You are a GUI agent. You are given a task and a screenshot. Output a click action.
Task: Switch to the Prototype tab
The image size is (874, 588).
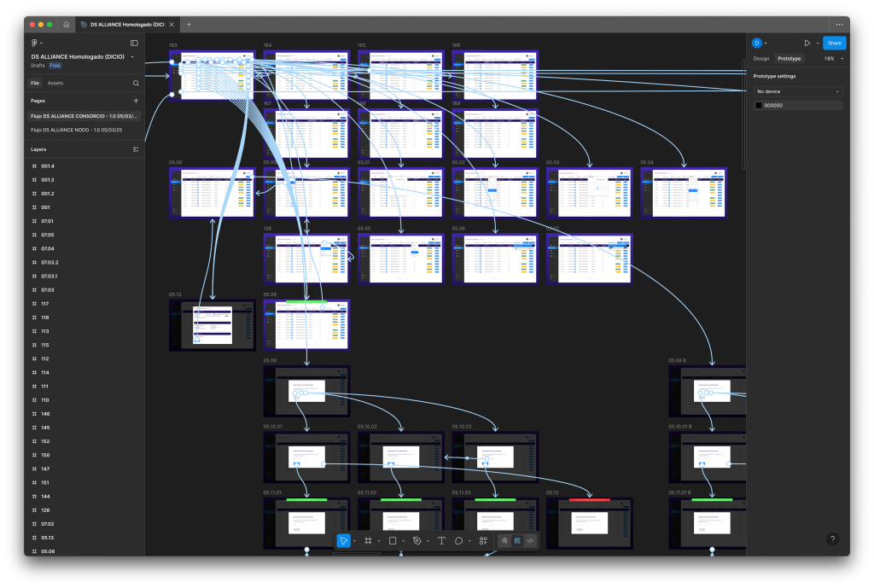point(790,59)
